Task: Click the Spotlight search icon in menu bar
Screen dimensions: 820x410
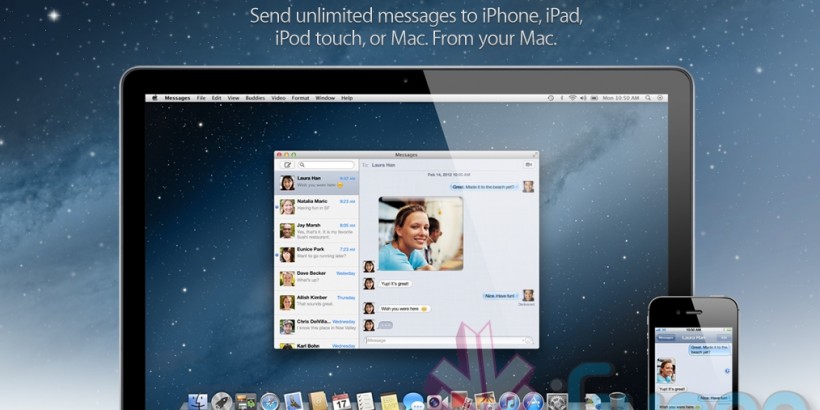Action: pyautogui.click(x=646, y=98)
